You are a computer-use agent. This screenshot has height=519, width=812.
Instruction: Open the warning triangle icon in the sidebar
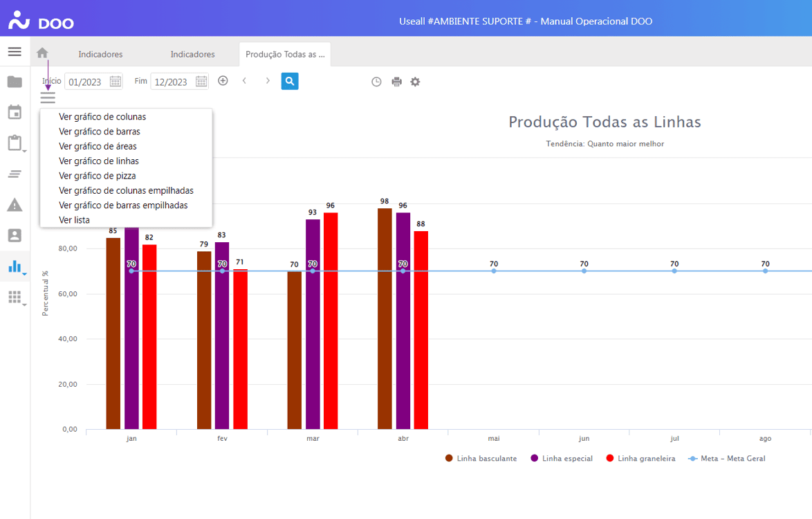pos(14,205)
